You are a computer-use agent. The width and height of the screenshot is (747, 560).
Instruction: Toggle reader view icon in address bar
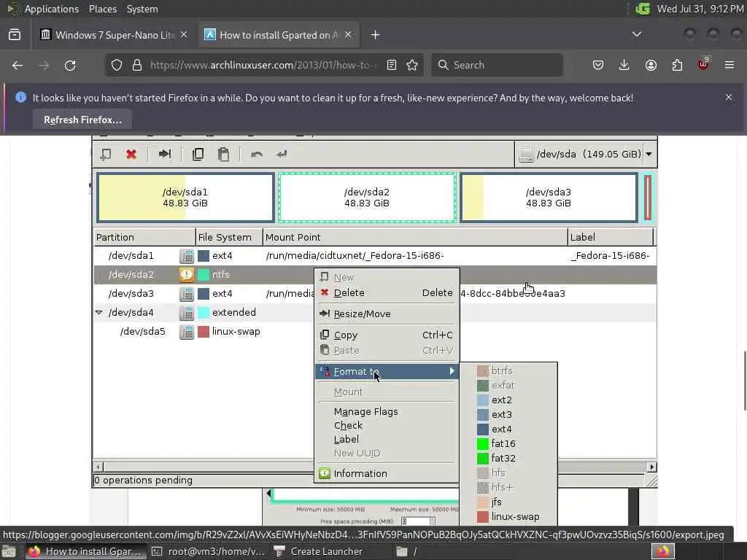(x=392, y=65)
